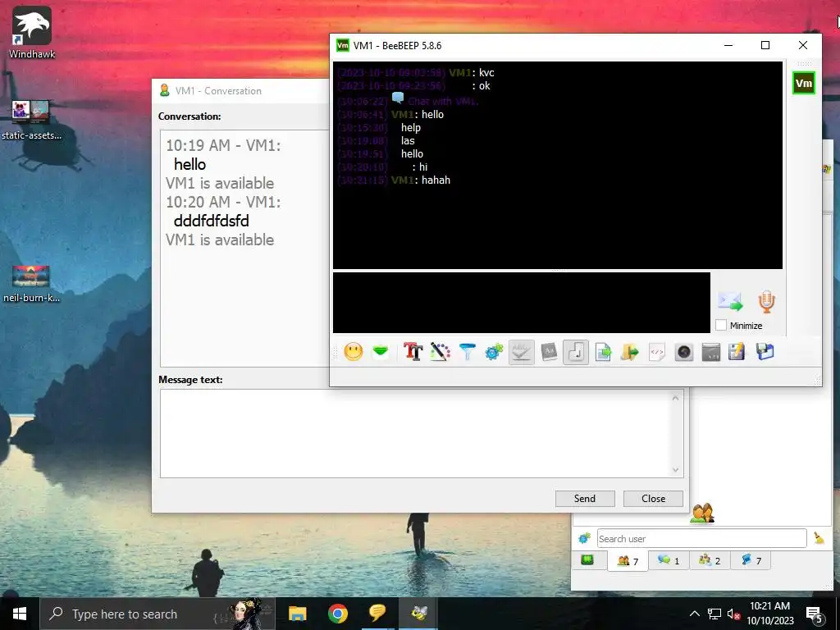Click the code snippet page icon

click(657, 352)
